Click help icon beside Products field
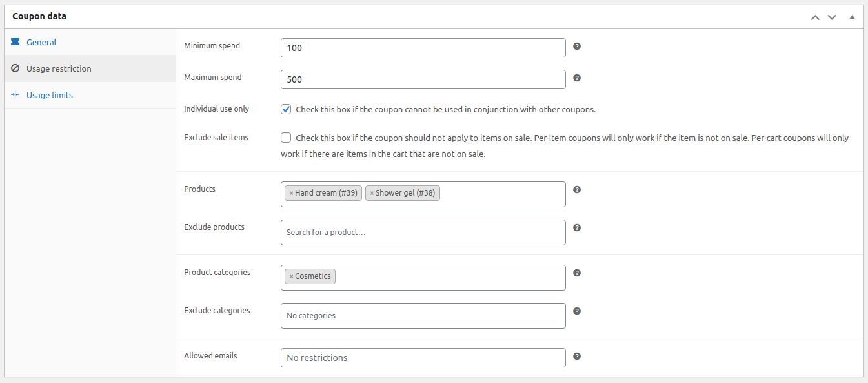 (x=577, y=190)
